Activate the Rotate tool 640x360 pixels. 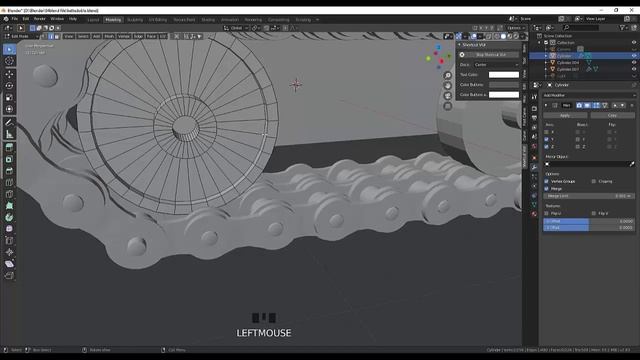coord(9,86)
